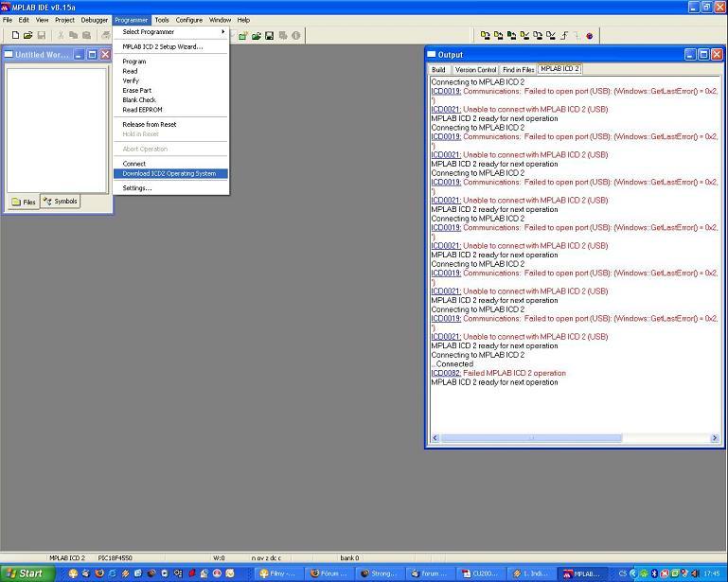Choose Read from Programmer menu
Viewport: 728px width, 582px height.
point(170,71)
